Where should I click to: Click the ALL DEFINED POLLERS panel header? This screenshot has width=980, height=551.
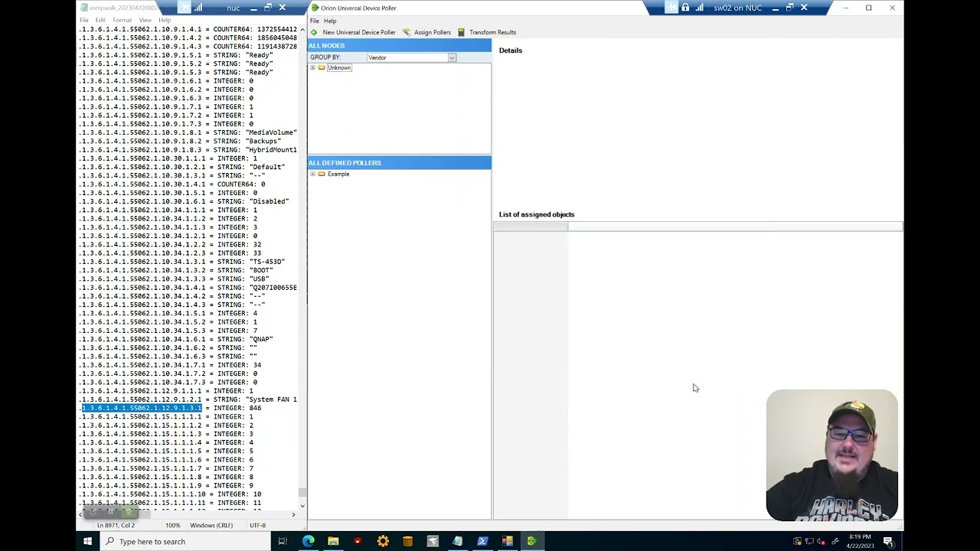click(399, 163)
